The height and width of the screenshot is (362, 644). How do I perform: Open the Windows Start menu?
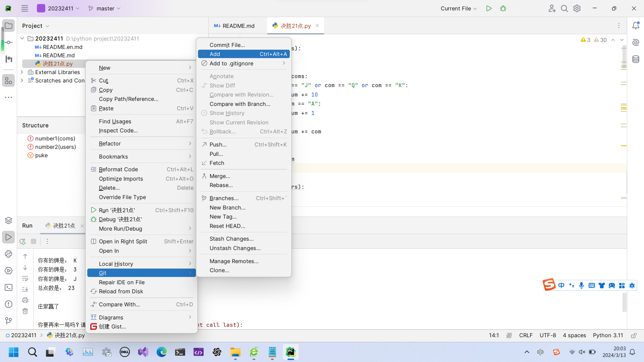(14, 352)
